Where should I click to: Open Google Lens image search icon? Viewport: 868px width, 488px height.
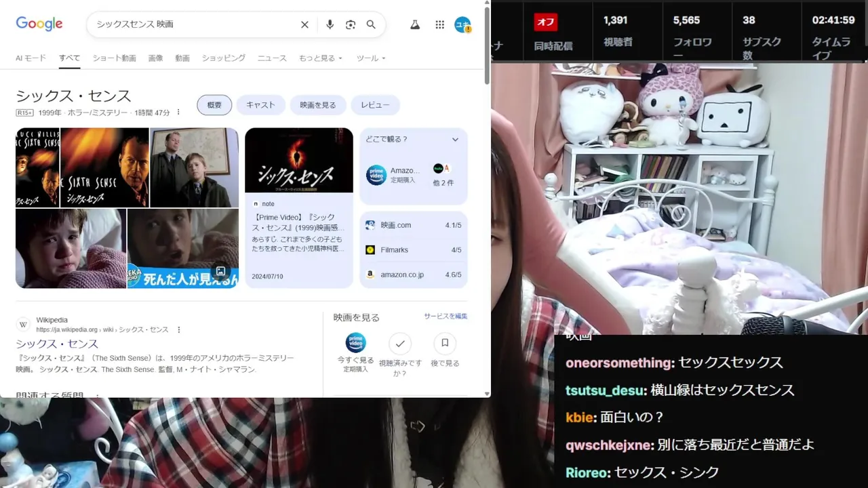click(x=351, y=24)
